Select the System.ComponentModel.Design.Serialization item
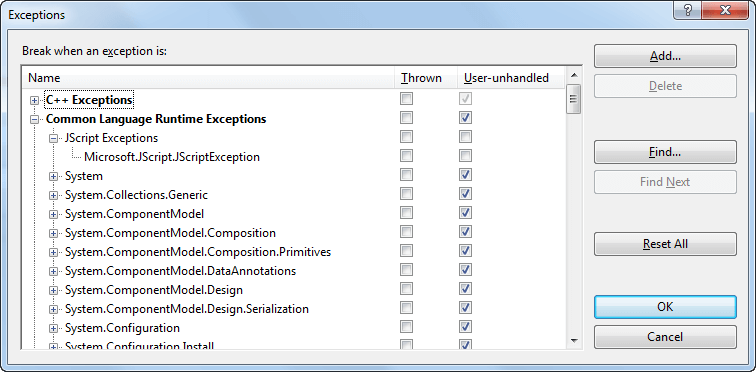Viewport: 756px width, 372px height. [x=187, y=309]
